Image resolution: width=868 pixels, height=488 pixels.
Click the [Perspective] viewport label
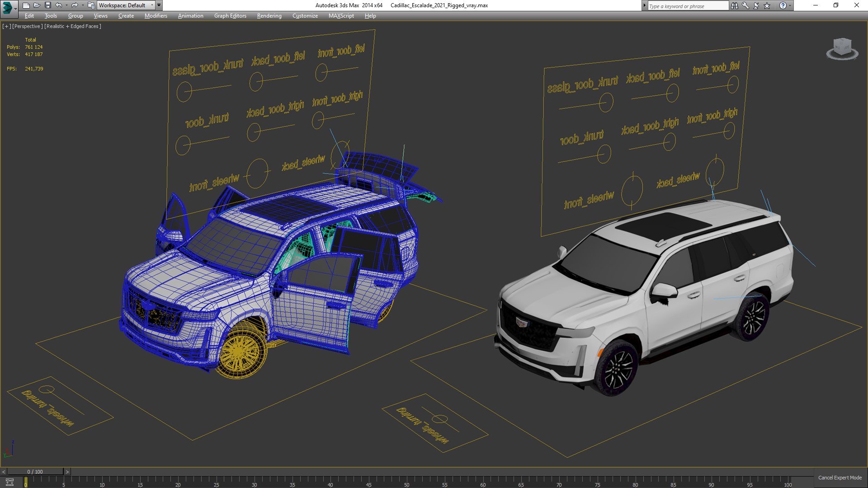[x=28, y=26]
